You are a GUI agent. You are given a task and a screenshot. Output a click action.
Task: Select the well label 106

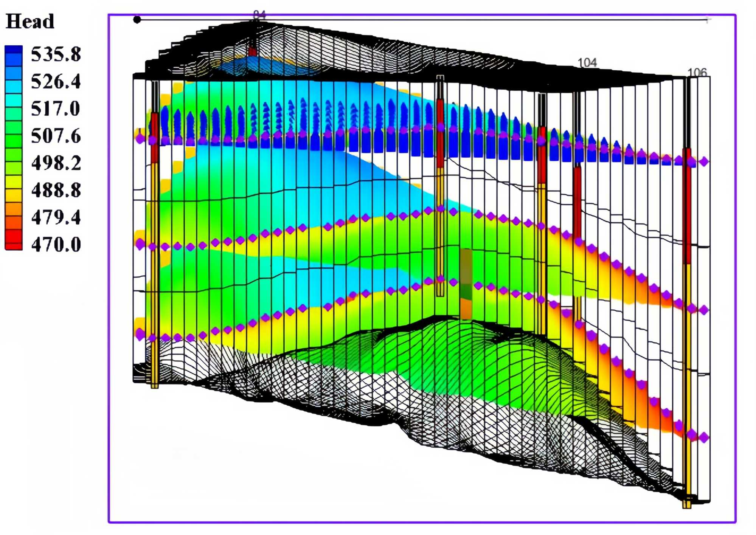[697, 72]
